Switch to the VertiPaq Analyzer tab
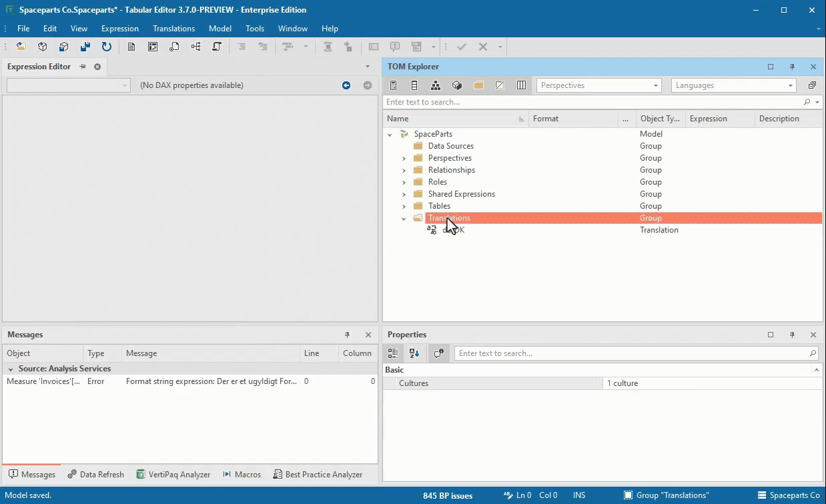 (173, 475)
